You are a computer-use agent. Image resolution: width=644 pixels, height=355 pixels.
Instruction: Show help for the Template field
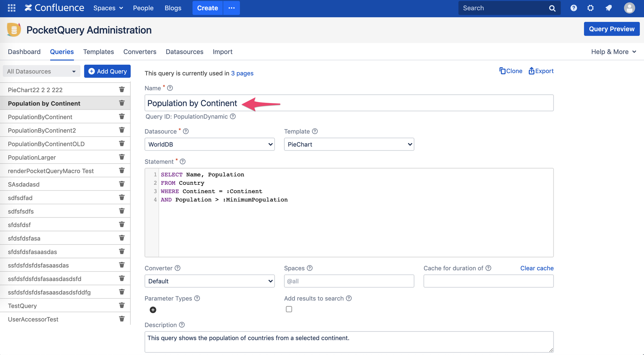[315, 131]
